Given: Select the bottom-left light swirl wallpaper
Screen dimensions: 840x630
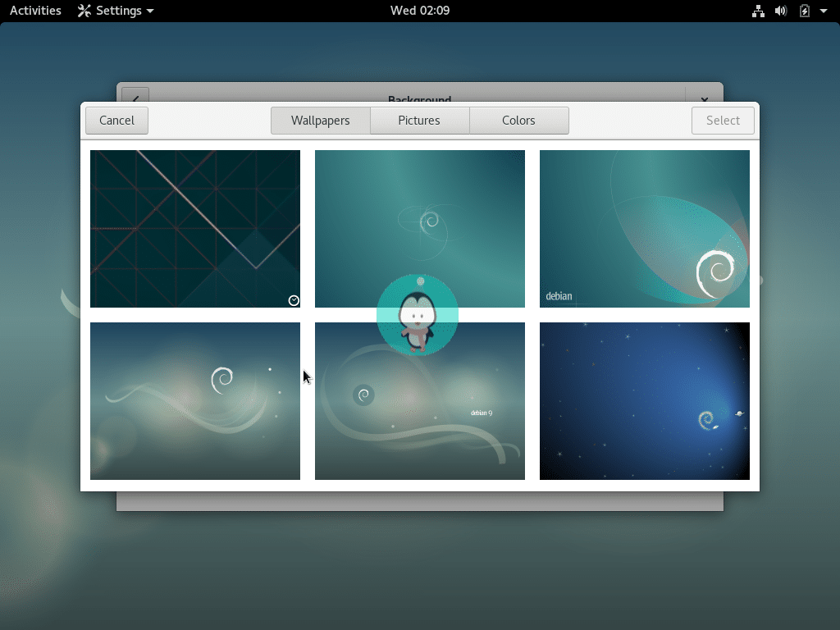Looking at the screenshot, I should pyautogui.click(x=194, y=400).
